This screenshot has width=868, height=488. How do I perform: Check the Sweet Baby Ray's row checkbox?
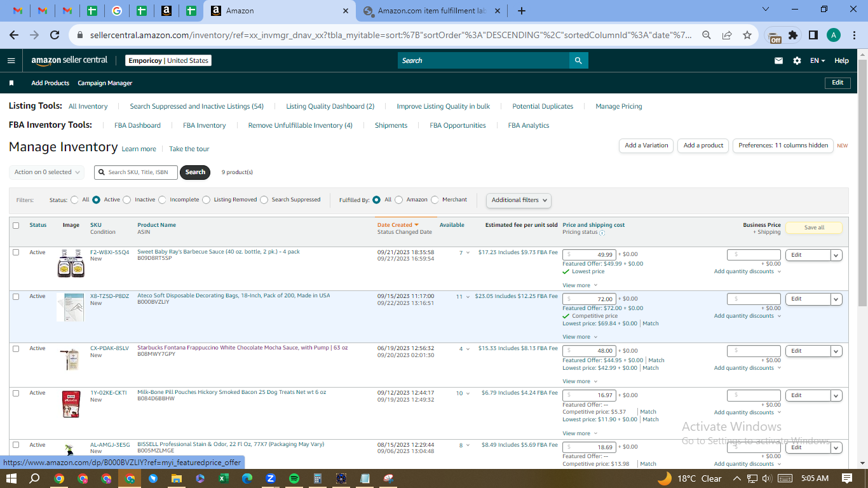[x=16, y=252]
